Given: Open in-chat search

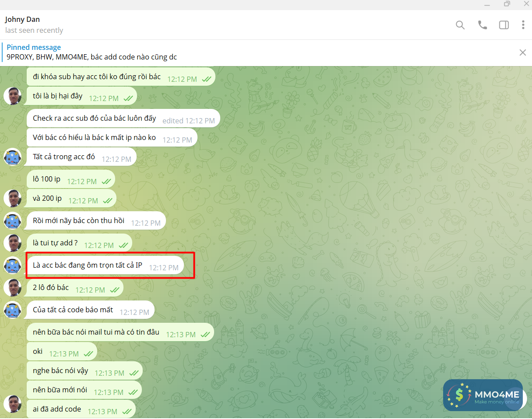Looking at the screenshot, I should point(460,25).
